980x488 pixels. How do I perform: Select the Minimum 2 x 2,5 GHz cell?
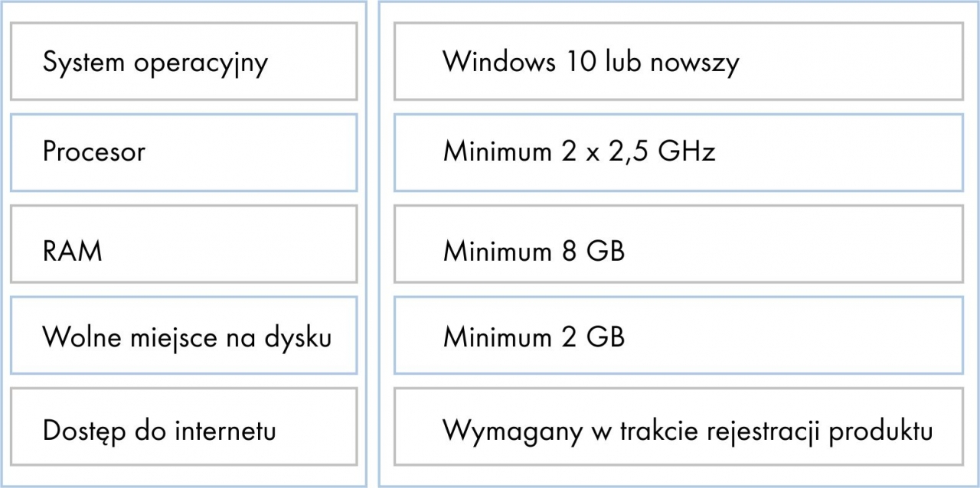coord(678,152)
